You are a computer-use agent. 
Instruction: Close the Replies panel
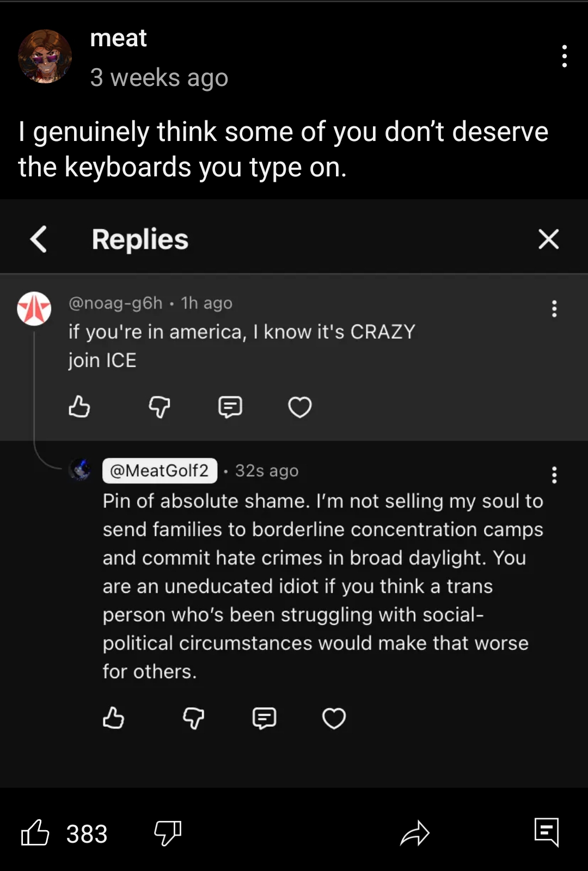(548, 240)
